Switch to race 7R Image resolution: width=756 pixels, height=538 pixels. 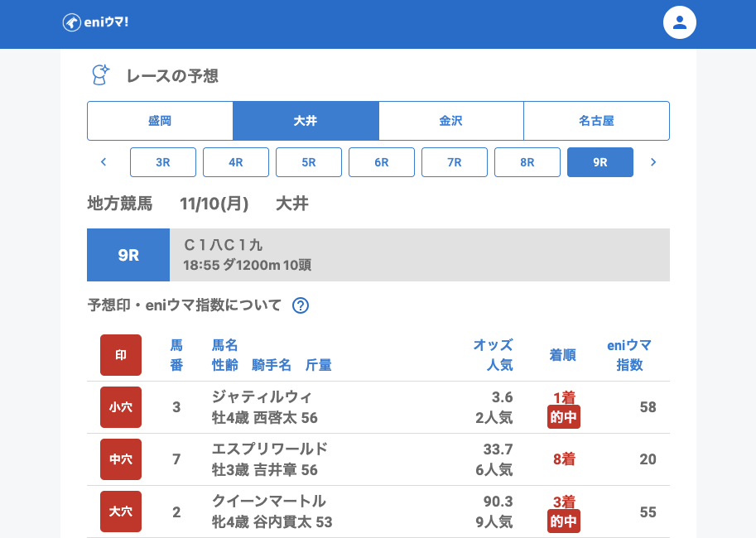click(455, 162)
